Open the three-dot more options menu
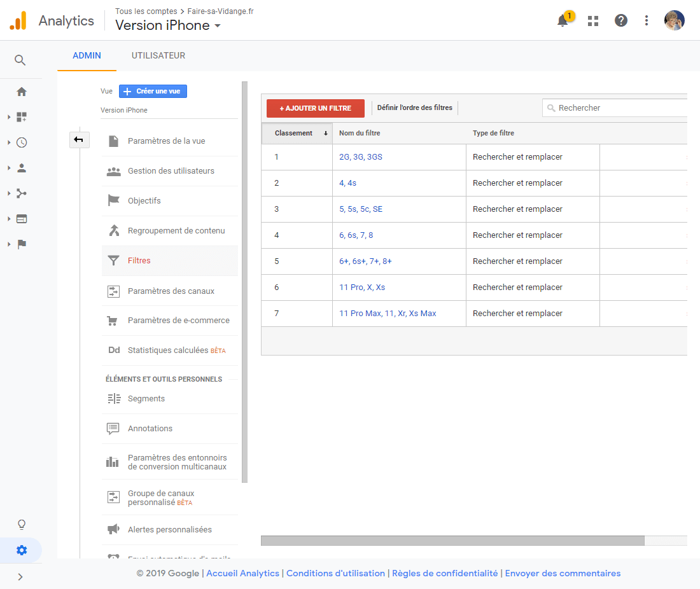 [x=647, y=20]
